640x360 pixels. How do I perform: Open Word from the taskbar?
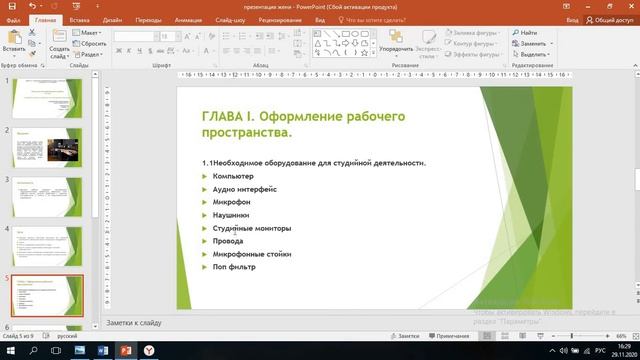(103, 351)
